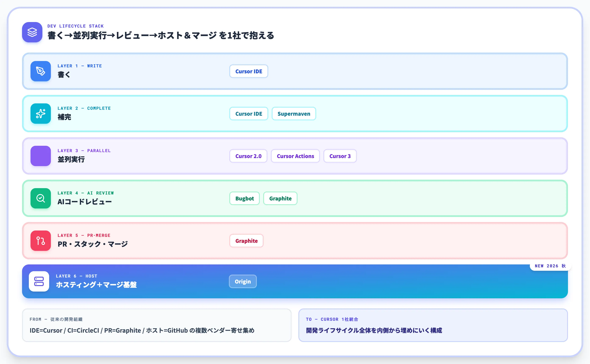This screenshot has height=364, width=590.
Task: Click the Graphite chip in PR·Merge layer
Action: point(246,241)
